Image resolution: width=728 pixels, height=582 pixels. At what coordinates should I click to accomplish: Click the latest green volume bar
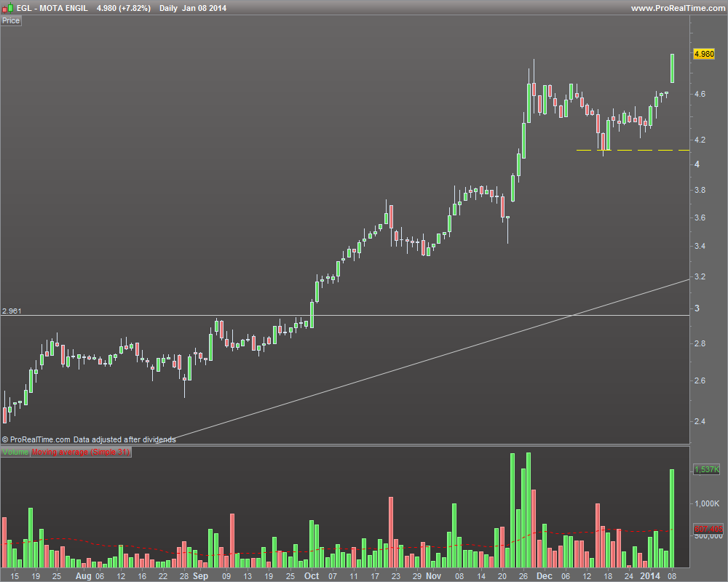tap(672, 519)
